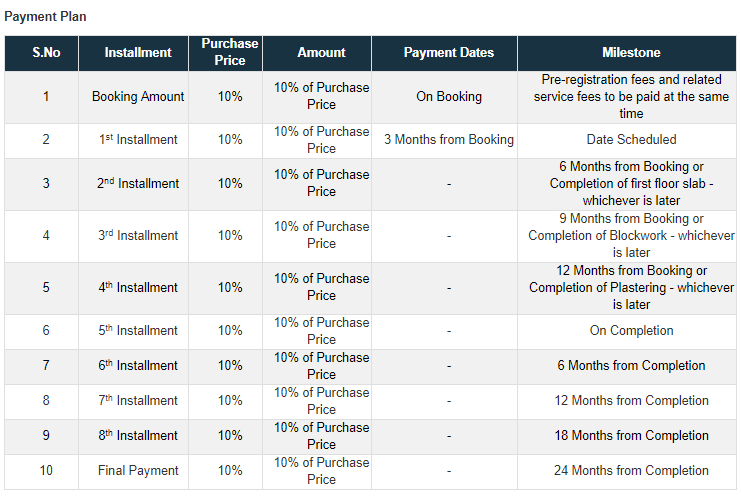Viewport: 741px width, 497px height.
Task: Select the "24 Months from Completion" cell
Action: pos(631,471)
